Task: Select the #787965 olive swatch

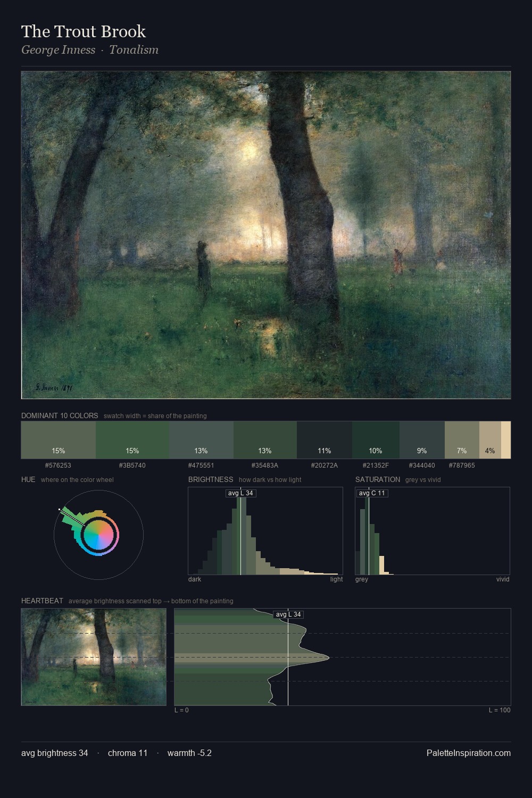Action: click(462, 440)
